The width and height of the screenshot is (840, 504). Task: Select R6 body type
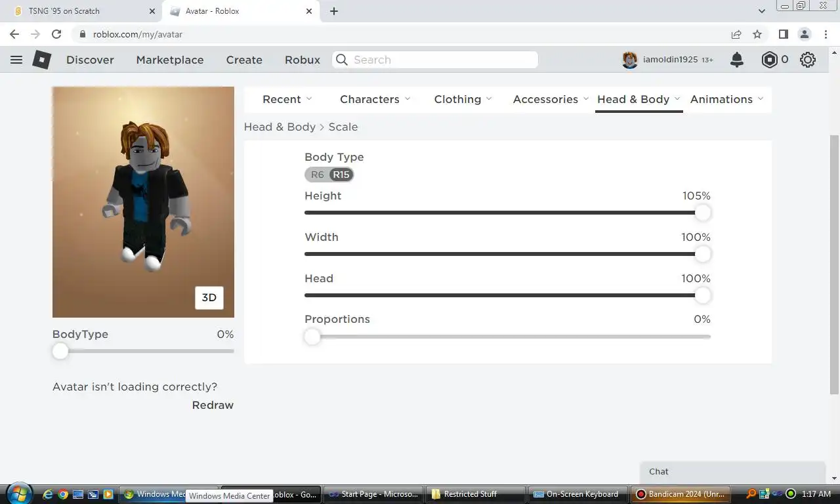(318, 175)
